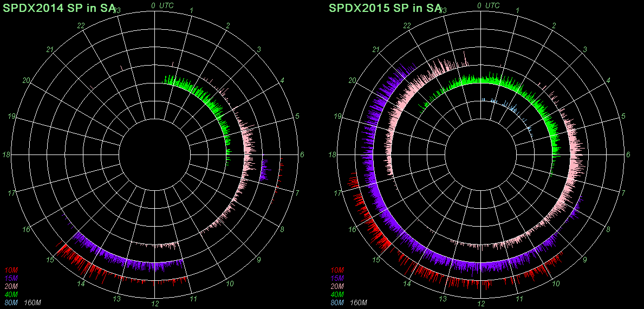Choose the 40M legend label in left chart
Viewport: 644px width, 309px height.
click(x=11, y=294)
